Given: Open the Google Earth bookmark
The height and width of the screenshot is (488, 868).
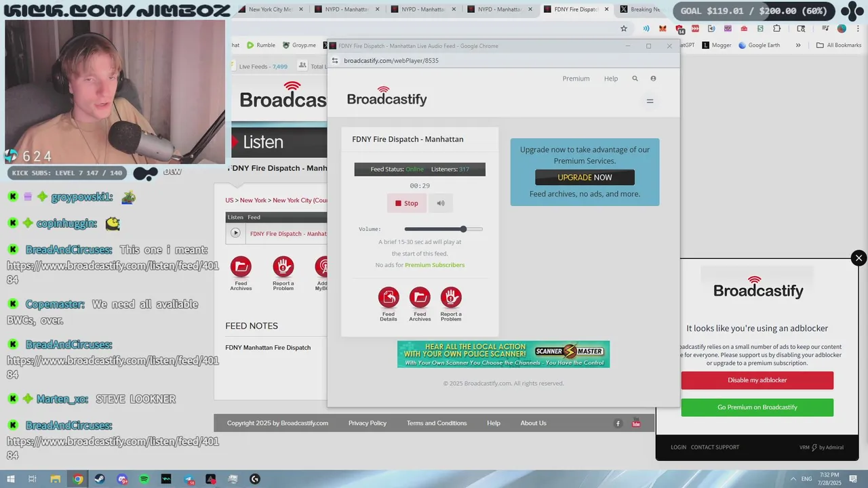Looking at the screenshot, I should (759, 45).
